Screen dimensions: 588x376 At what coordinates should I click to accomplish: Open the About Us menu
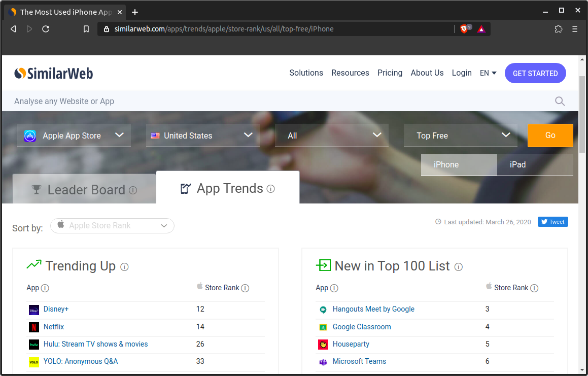427,73
